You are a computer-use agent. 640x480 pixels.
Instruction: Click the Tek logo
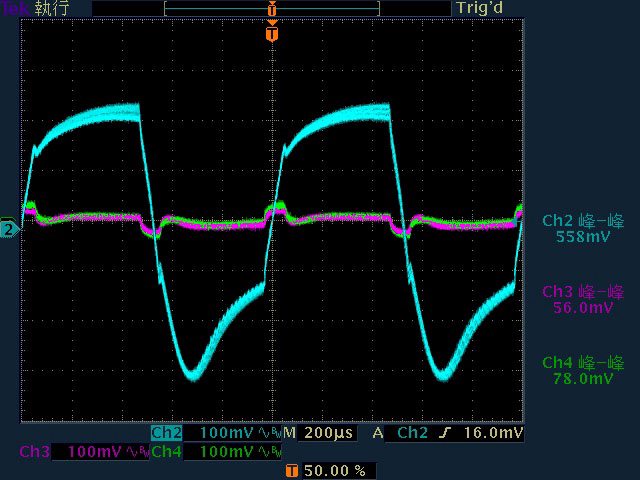click(x=15, y=8)
